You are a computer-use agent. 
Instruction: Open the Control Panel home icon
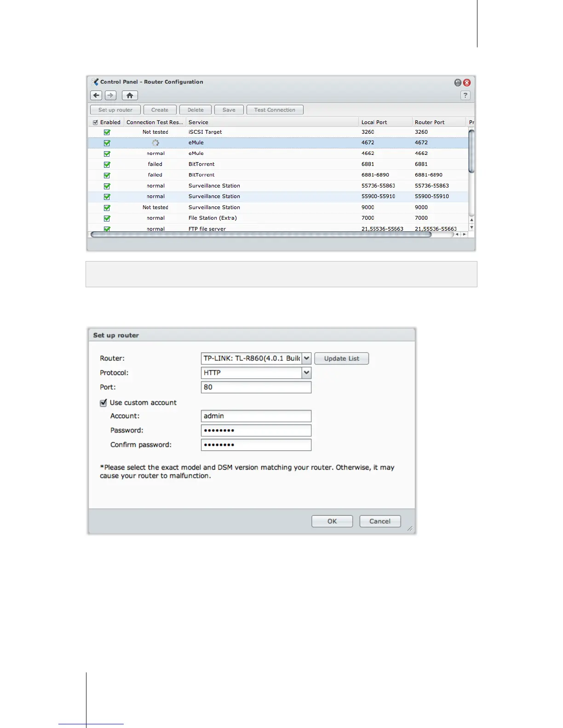coord(130,96)
